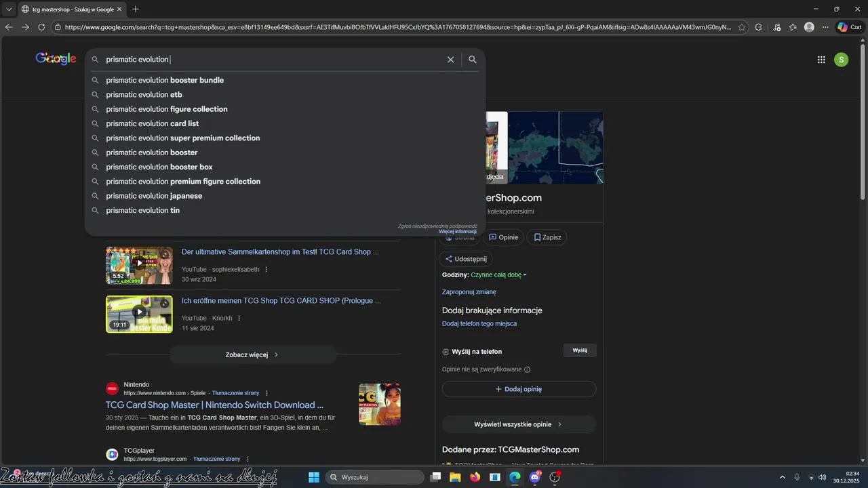868x488 pixels.
Task: Clear the search box with the X icon
Action: 450,60
